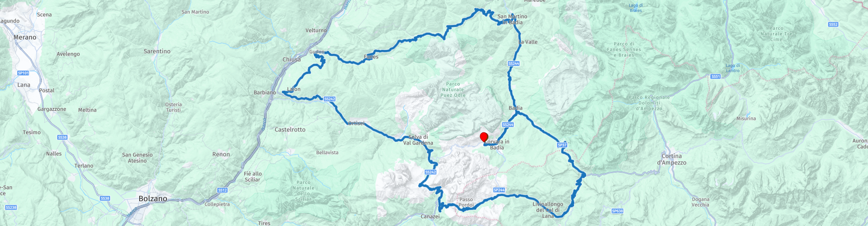The image size is (868, 226).
Task: Click the Canazei town label
Action: coord(430,217)
